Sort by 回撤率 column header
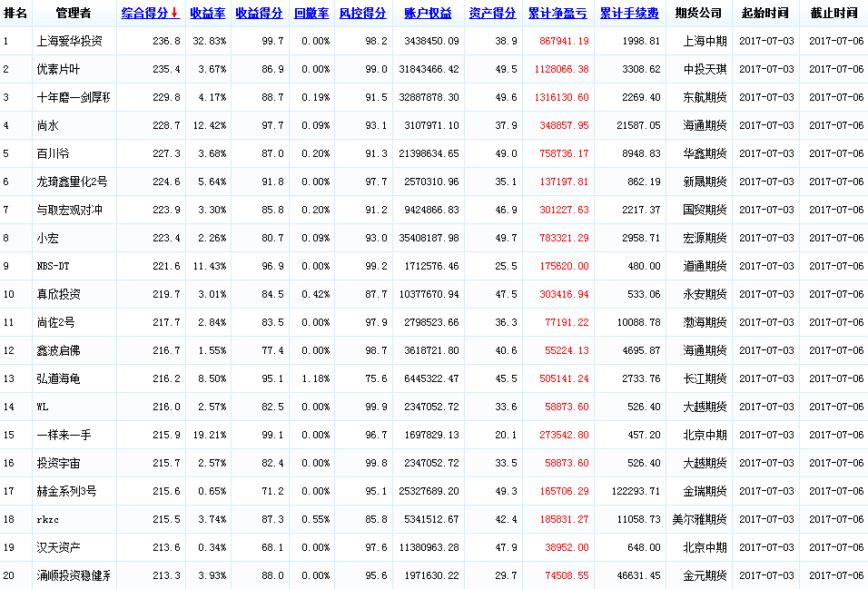 pos(311,14)
